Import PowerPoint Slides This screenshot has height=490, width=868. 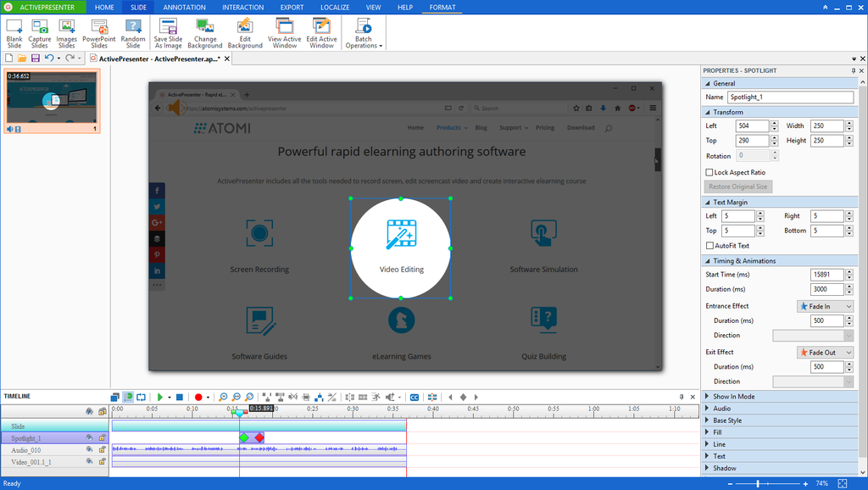pyautogui.click(x=99, y=33)
